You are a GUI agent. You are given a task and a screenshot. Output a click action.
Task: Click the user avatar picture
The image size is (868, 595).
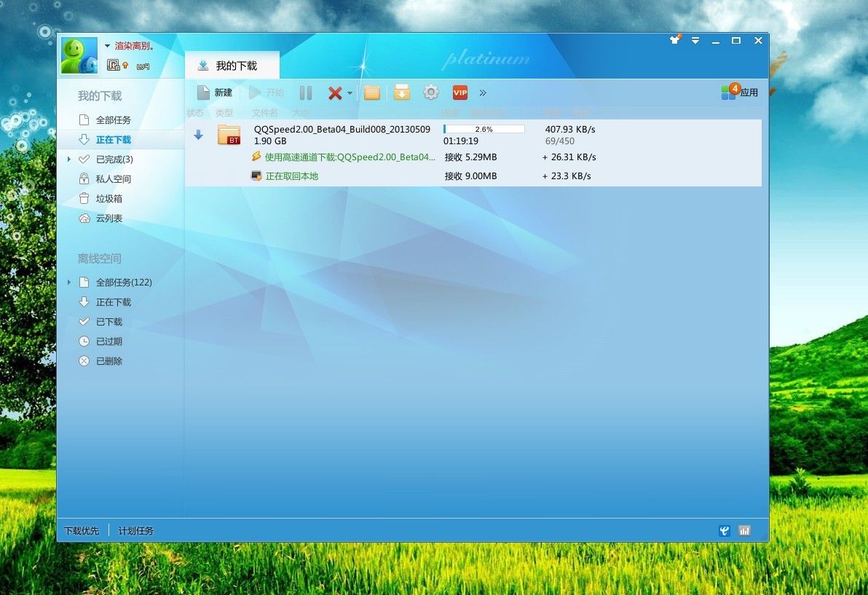click(79, 55)
